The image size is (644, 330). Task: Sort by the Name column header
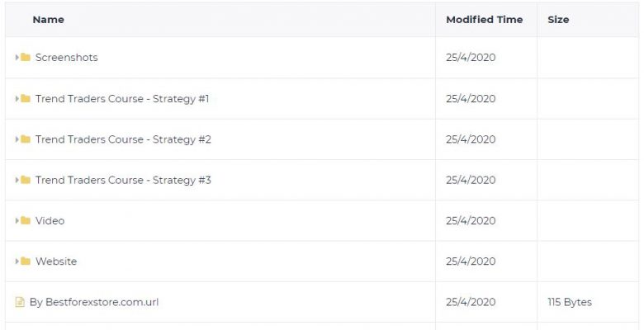[x=49, y=20]
